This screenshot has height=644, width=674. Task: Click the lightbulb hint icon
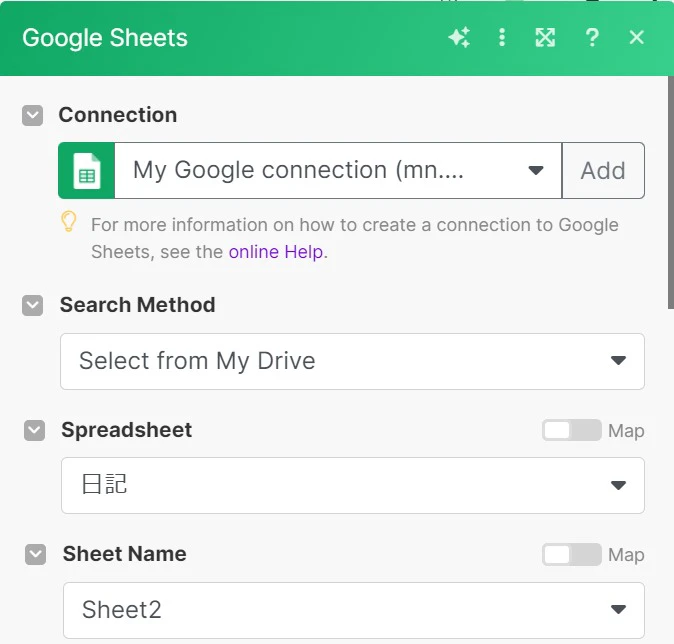68,221
